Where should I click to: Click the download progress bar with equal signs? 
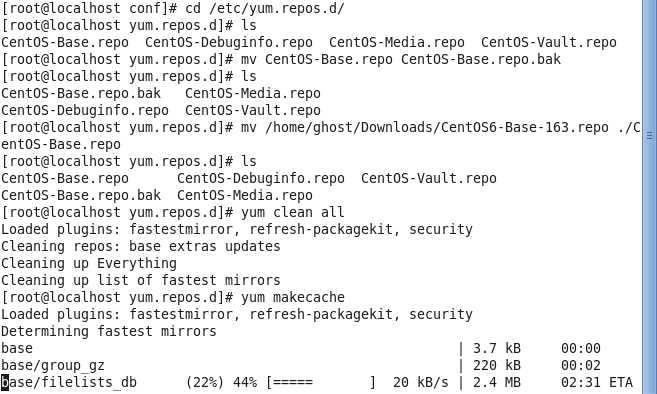(321, 382)
